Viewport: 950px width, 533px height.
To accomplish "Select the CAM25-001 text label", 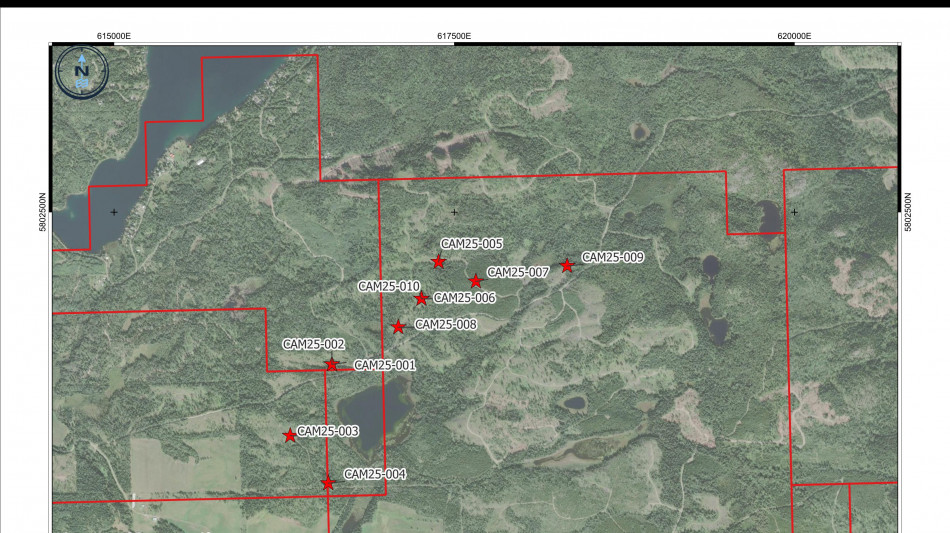I will tap(385, 366).
